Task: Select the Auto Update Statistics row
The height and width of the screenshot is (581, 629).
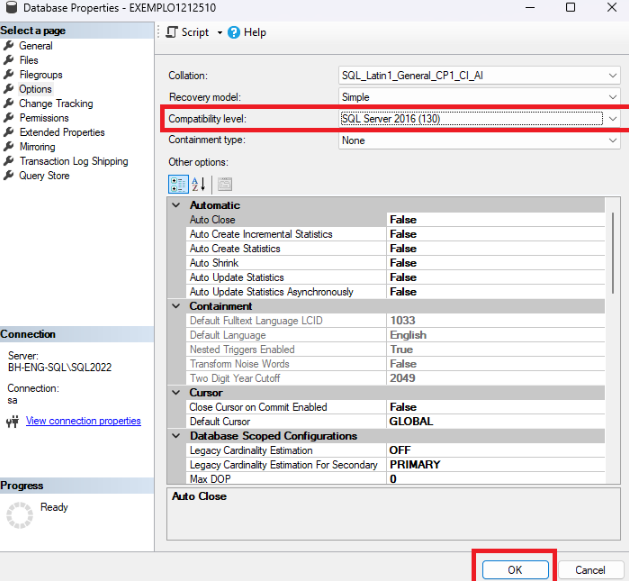Action: [x=395, y=277]
